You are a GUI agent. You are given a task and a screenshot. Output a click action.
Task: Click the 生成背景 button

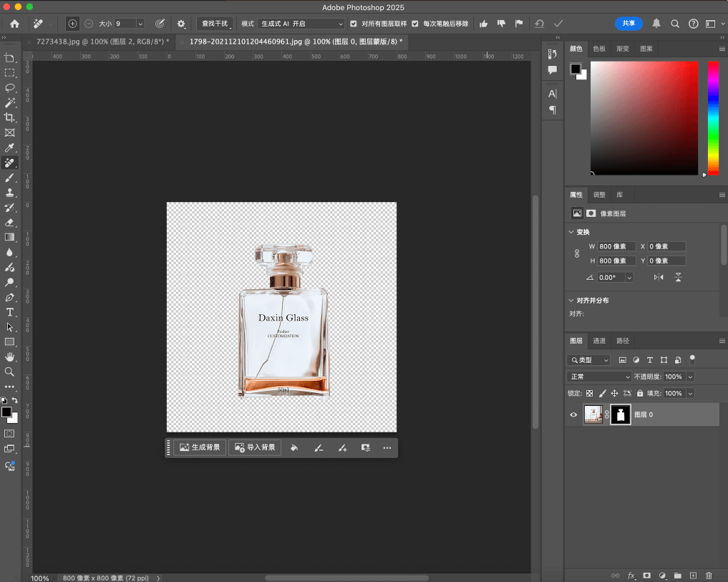pos(199,447)
